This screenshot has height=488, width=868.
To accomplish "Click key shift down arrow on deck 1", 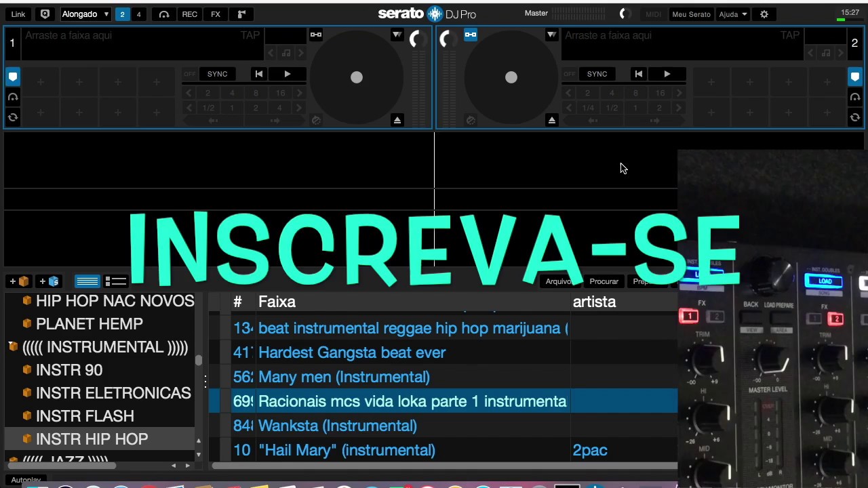I will coord(271,53).
